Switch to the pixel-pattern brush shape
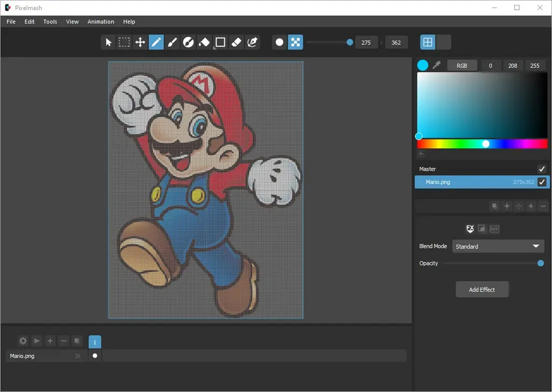The image size is (552, 392). (295, 42)
